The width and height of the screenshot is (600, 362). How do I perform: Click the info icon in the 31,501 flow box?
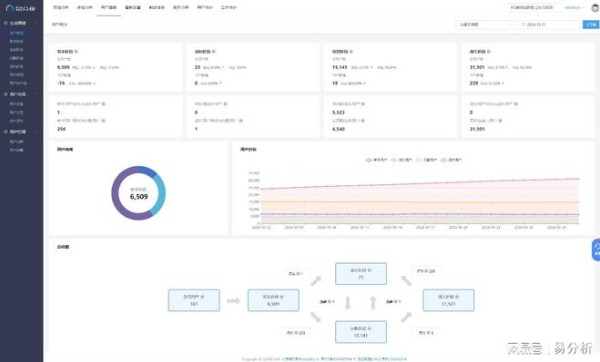coord(457,297)
